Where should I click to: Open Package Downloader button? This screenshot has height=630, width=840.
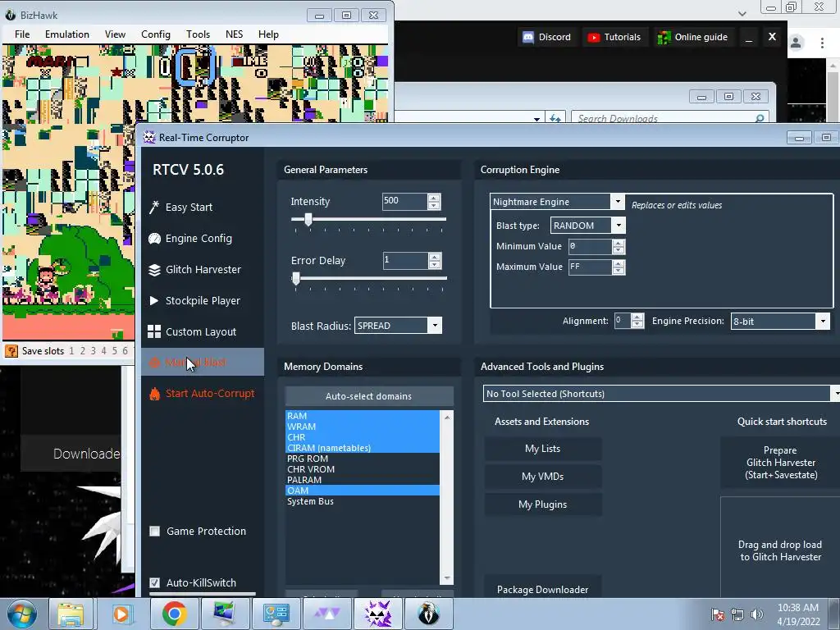(x=543, y=588)
